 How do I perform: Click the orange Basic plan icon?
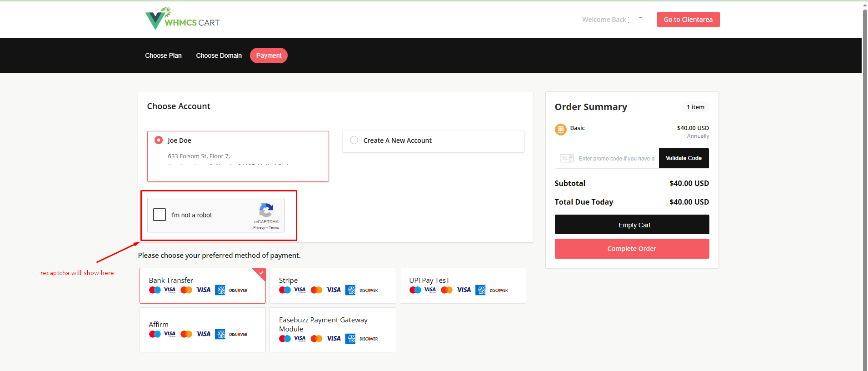click(561, 130)
